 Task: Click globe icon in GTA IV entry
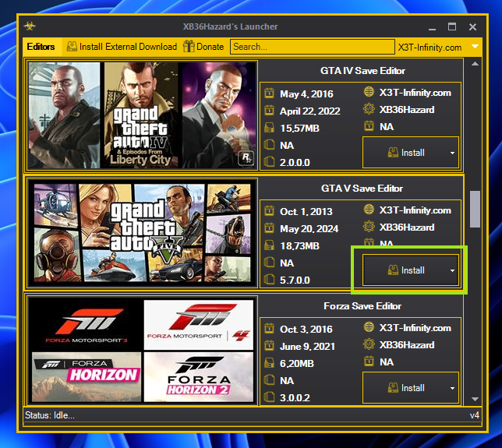coord(369,92)
